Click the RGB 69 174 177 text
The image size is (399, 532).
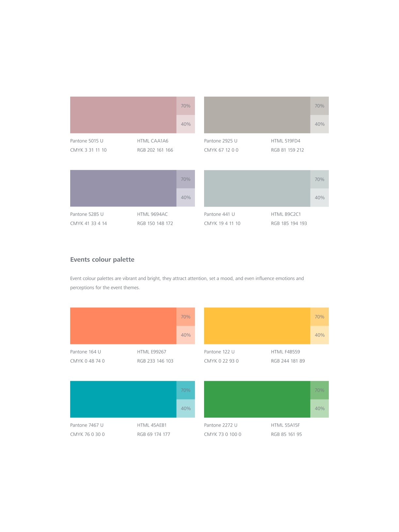(153, 434)
